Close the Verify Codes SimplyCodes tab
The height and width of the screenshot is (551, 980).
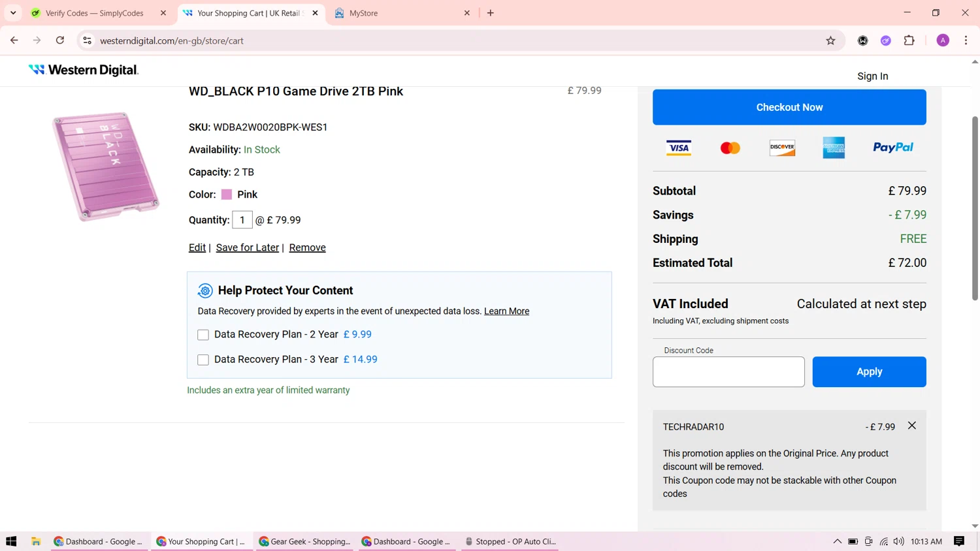(x=163, y=13)
